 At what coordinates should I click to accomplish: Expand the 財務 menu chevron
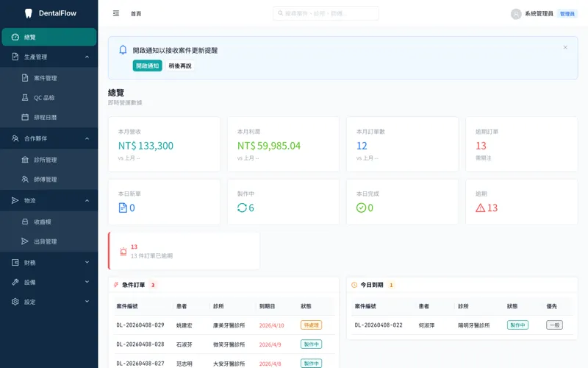click(x=87, y=262)
